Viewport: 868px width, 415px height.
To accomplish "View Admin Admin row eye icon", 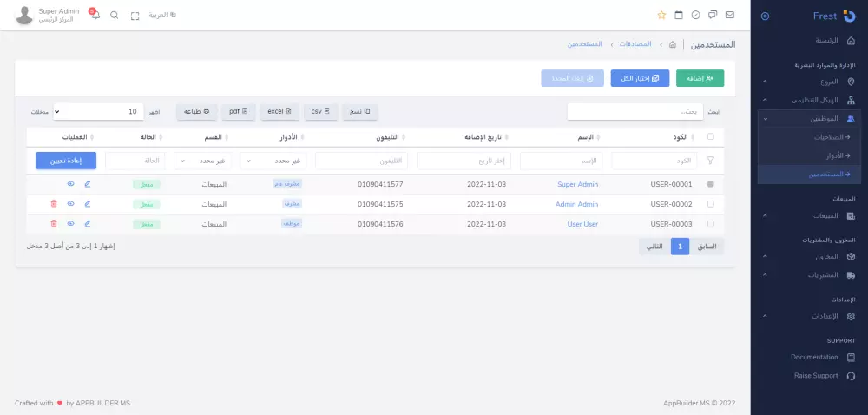I will (71, 204).
